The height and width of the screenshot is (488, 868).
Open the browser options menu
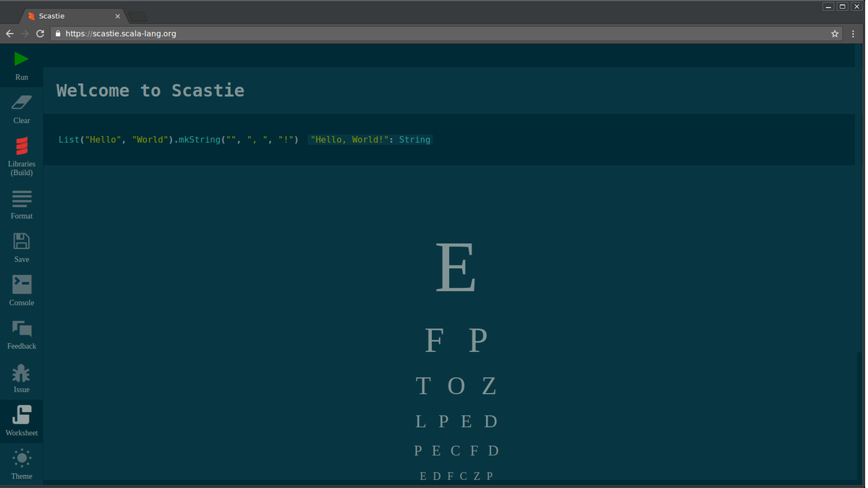point(852,33)
